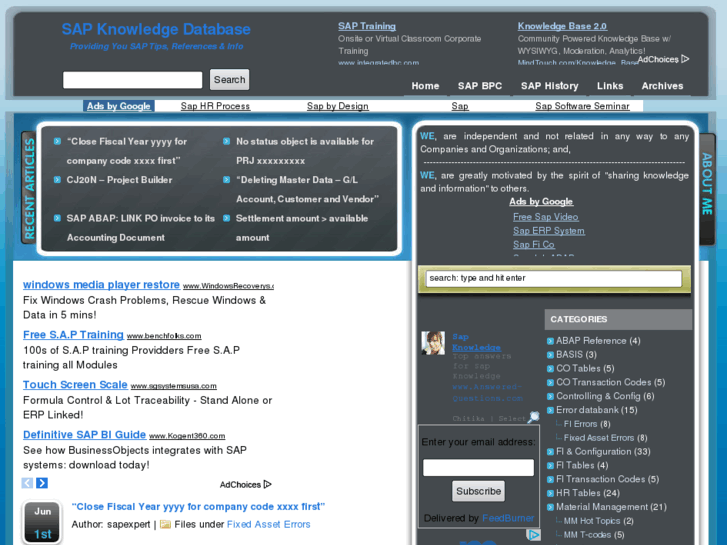Open the SAP BPC menu item
This screenshot has width=727, height=545.
tap(480, 86)
